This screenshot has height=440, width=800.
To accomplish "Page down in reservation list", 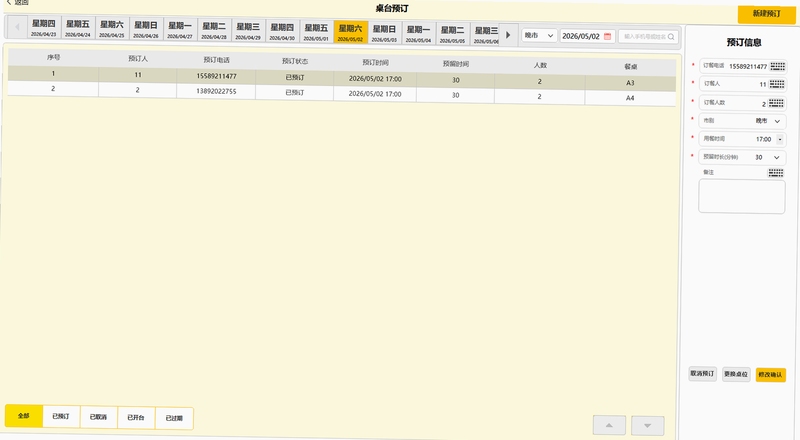I will tap(647, 425).
